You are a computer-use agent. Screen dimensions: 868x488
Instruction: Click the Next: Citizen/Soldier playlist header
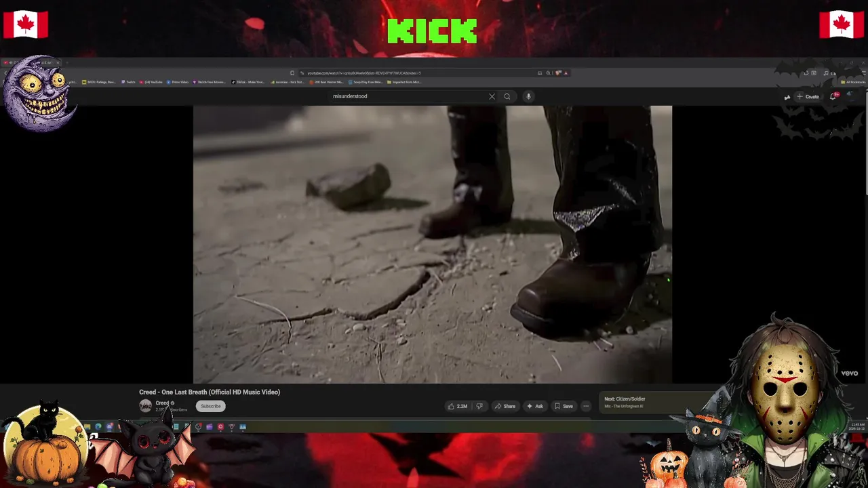[625, 399]
